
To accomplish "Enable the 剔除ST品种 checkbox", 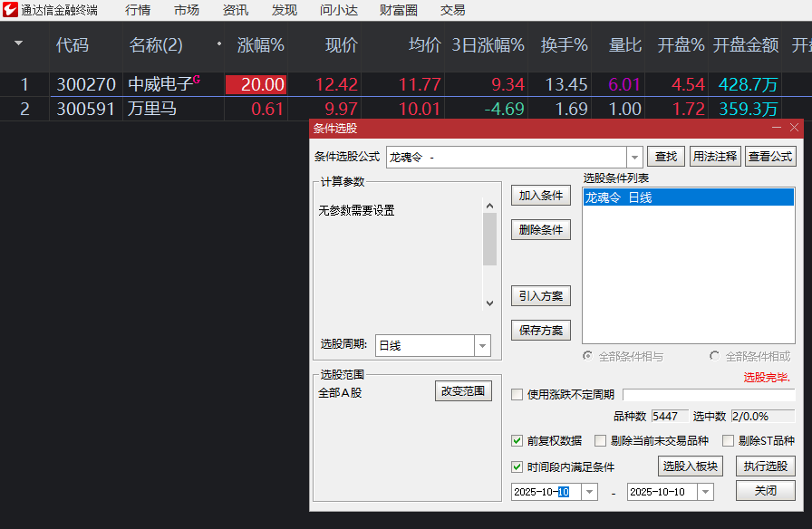I will (728, 441).
